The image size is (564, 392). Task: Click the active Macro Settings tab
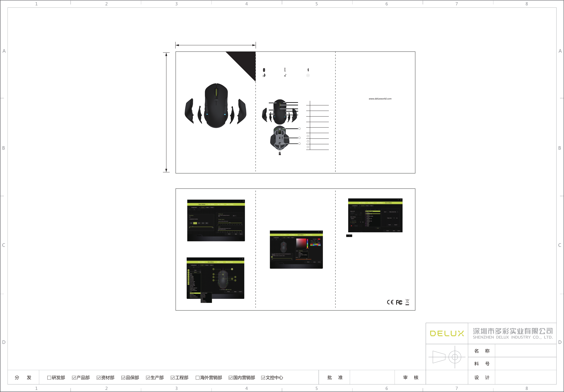388,203
